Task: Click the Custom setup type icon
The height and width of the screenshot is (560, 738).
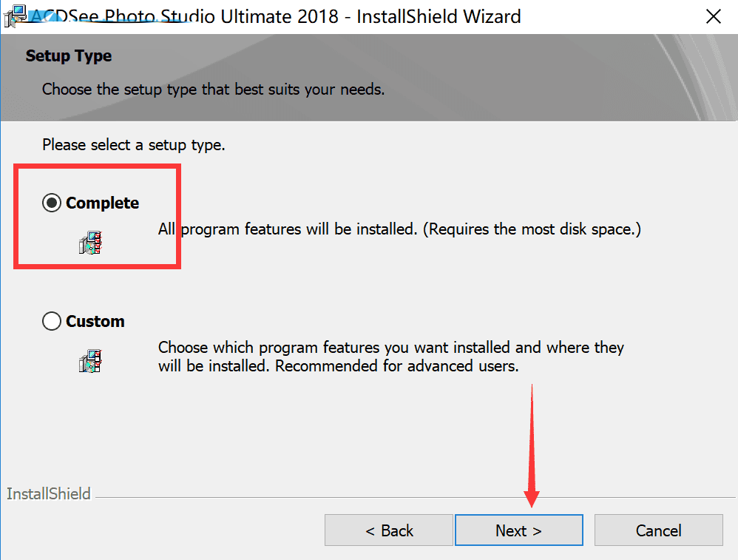Action: pyautogui.click(x=90, y=361)
